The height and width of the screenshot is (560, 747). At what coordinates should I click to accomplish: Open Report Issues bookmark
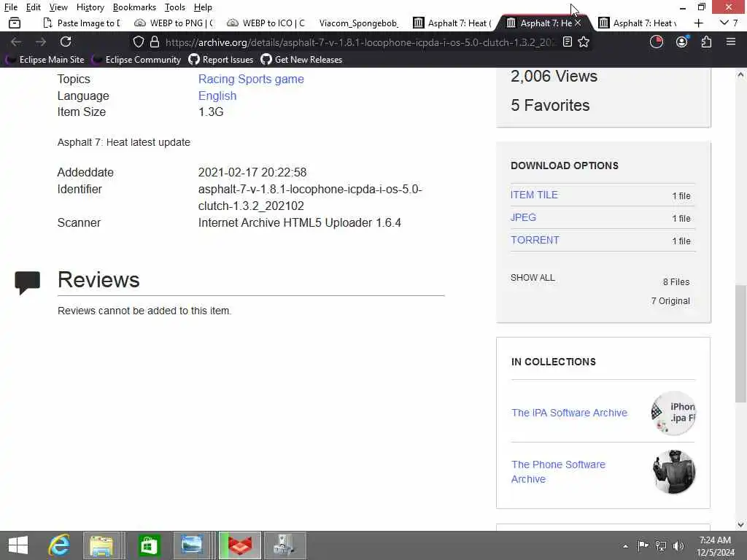[x=220, y=60]
